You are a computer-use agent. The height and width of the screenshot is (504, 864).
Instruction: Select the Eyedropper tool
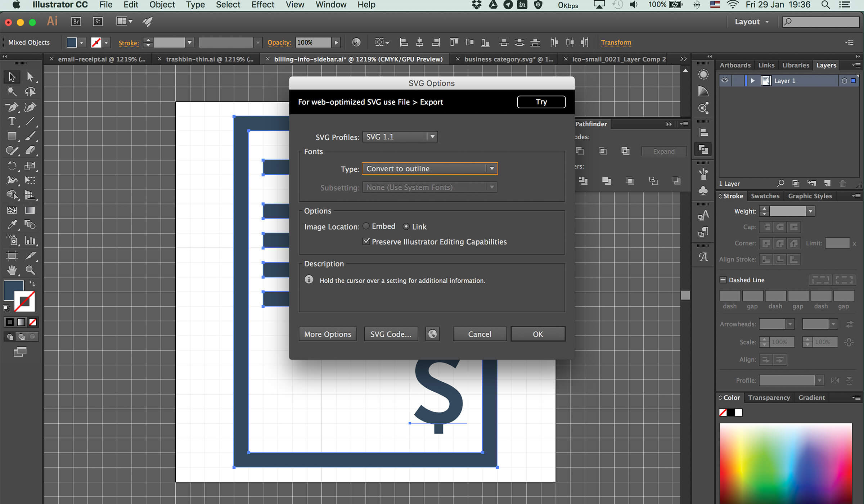click(12, 225)
